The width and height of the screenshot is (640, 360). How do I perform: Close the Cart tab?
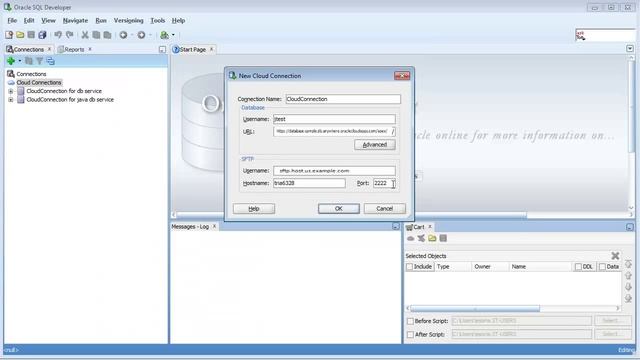430,227
